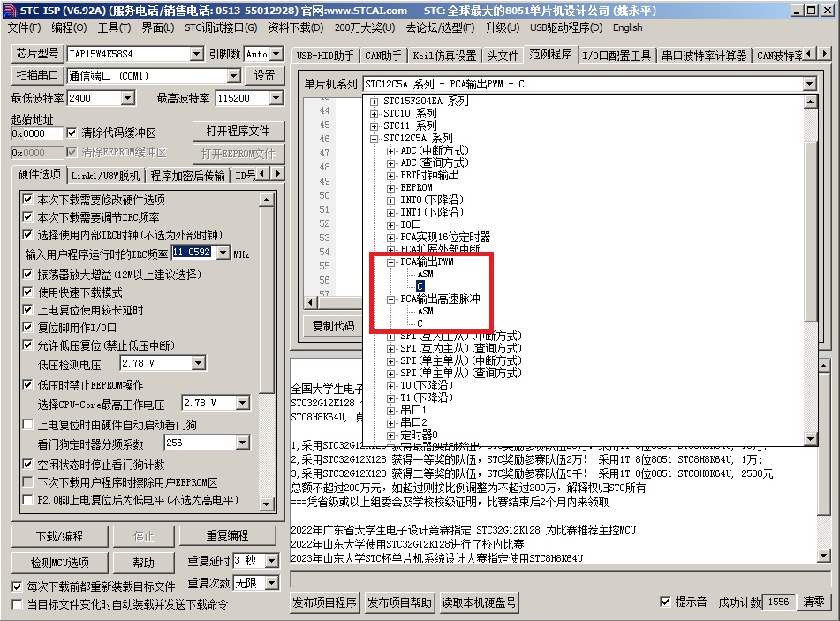This screenshot has width=840, height=621.
Task: Open 重复次数 无限 dropdown
Action: pyautogui.click(x=272, y=583)
